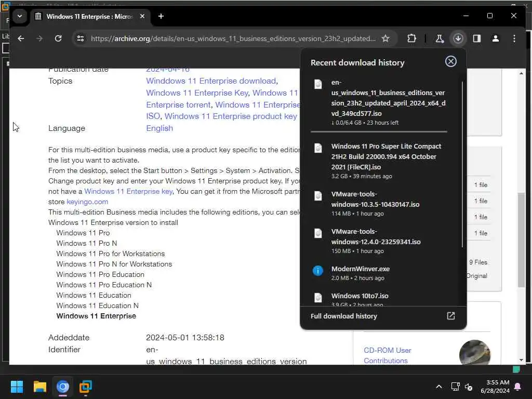Open the Windows 11 Enterprise key description link
The image size is (532, 399).
click(x=128, y=191)
